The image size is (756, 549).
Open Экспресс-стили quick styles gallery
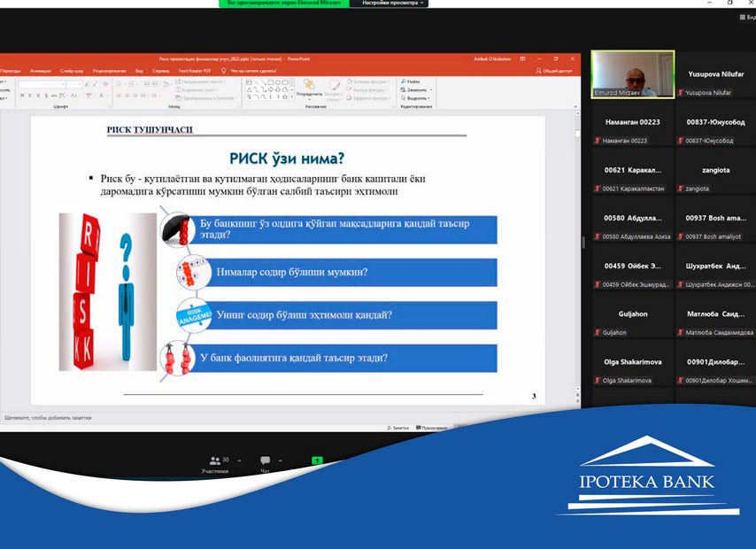click(x=334, y=89)
